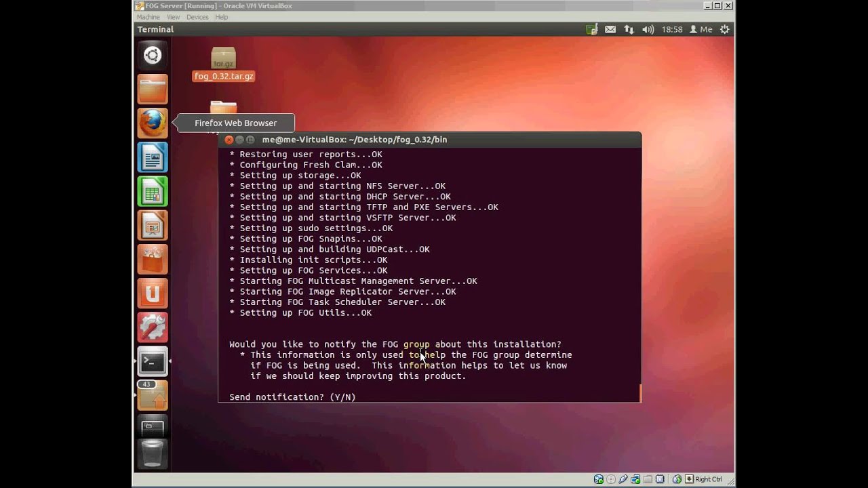This screenshot has width=868, height=488.
Task: Open the Workspace Switcher in the launcher
Action: click(153, 427)
